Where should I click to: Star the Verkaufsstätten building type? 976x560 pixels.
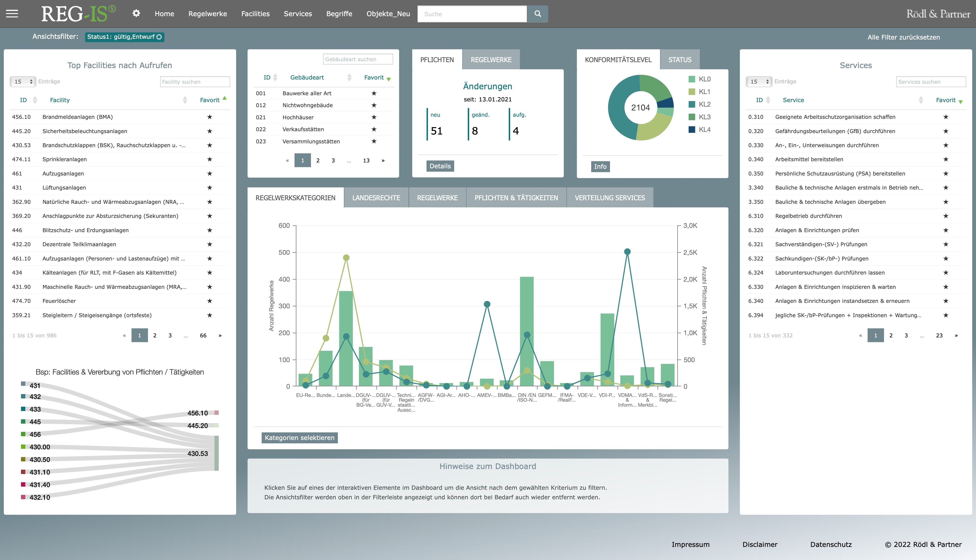(x=374, y=129)
